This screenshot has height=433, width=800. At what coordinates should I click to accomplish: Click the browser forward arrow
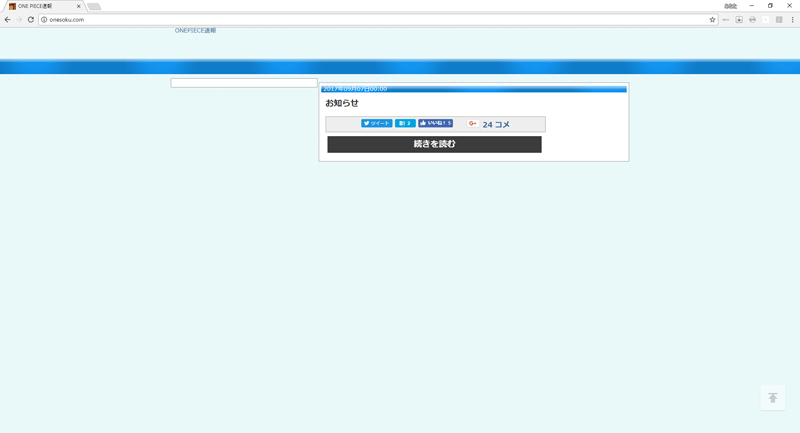[19, 19]
